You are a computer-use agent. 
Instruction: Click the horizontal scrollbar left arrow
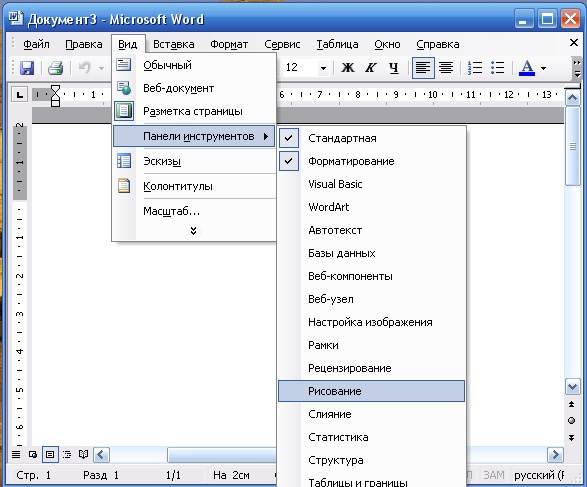tap(101, 455)
